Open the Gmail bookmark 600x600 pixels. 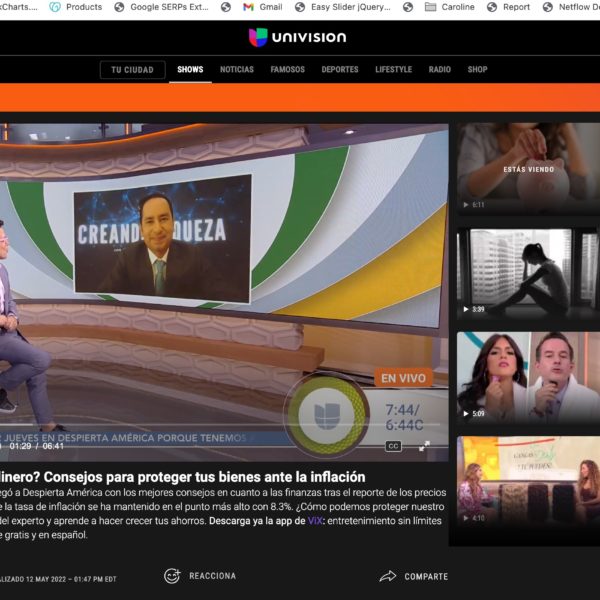pos(263,7)
